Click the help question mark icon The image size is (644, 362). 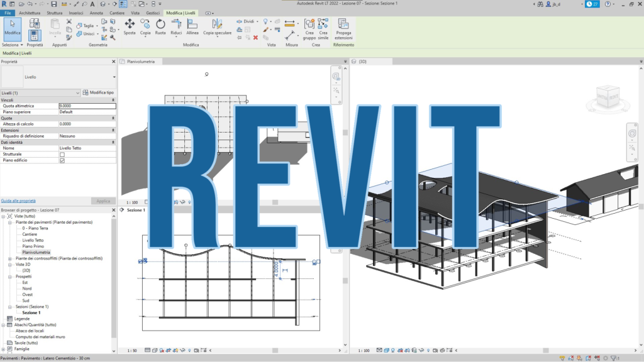pyautogui.click(x=608, y=4)
